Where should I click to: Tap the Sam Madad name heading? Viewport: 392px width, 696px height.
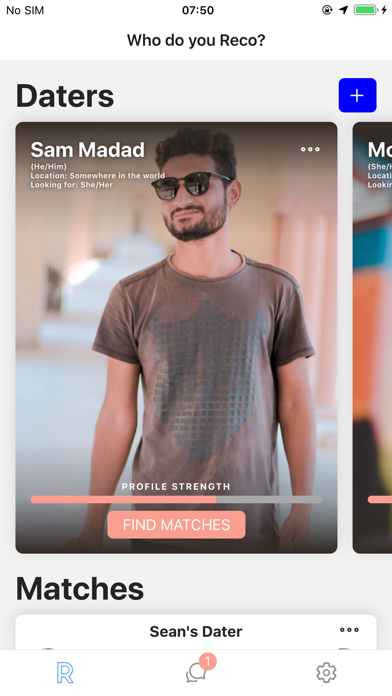(87, 150)
